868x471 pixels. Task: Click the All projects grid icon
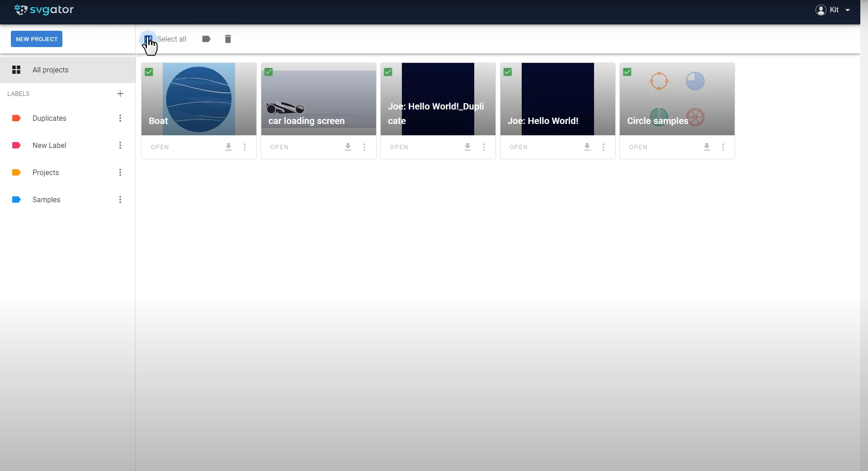16,70
